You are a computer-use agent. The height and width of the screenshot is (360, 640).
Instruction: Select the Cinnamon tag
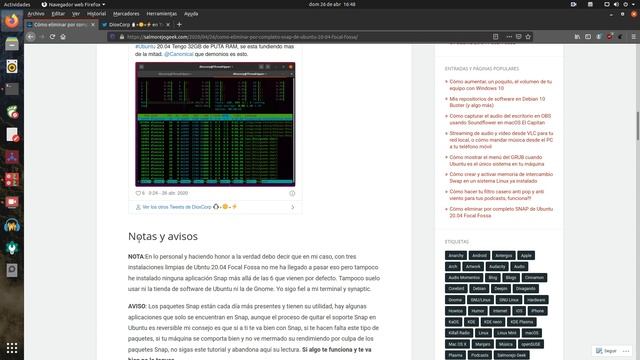[534, 278]
